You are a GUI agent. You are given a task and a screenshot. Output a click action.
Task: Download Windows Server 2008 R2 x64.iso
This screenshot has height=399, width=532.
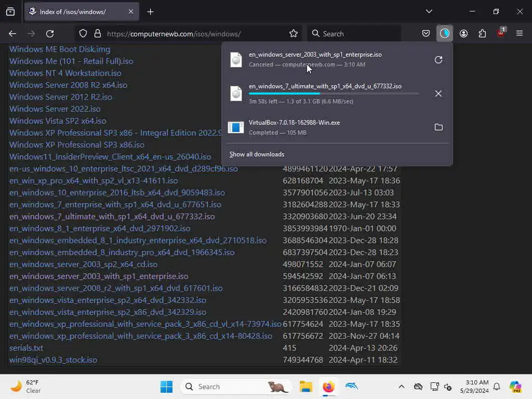pyautogui.click(x=68, y=85)
